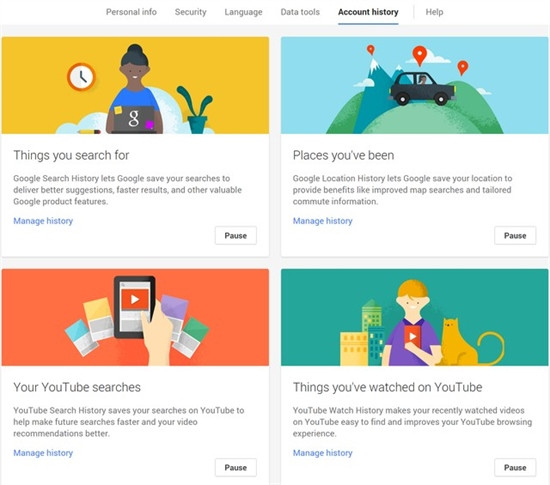Viewport: 550px width, 485px height.
Task: Click the 'Things you search for' heading
Action: pyautogui.click(x=71, y=155)
